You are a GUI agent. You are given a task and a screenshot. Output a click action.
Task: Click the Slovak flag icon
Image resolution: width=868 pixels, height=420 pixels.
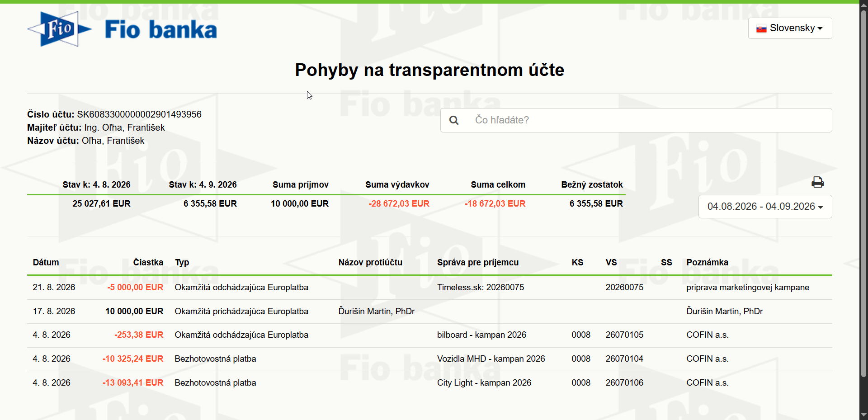761,28
